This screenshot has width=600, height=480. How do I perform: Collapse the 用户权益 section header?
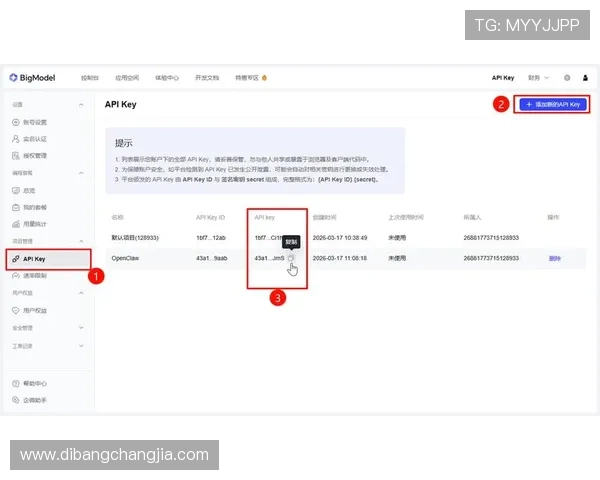pos(81,293)
